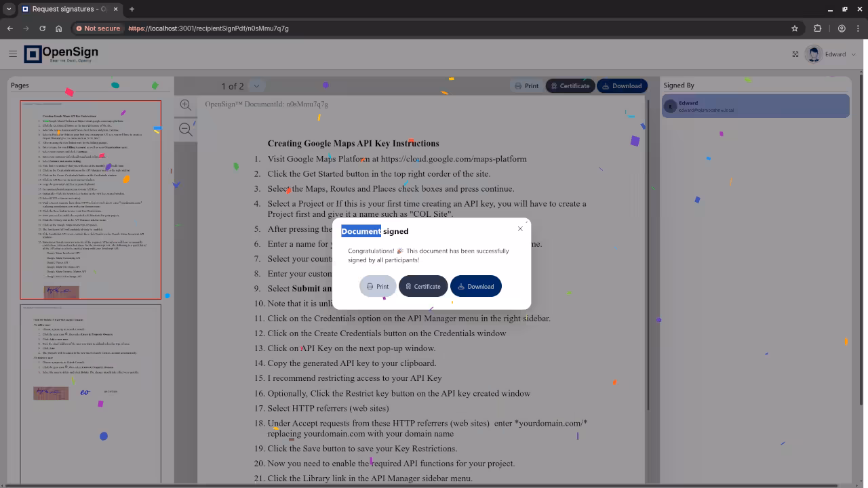Expand the browser tab search dropdown
The height and width of the screenshot is (488, 868).
pos(9,9)
